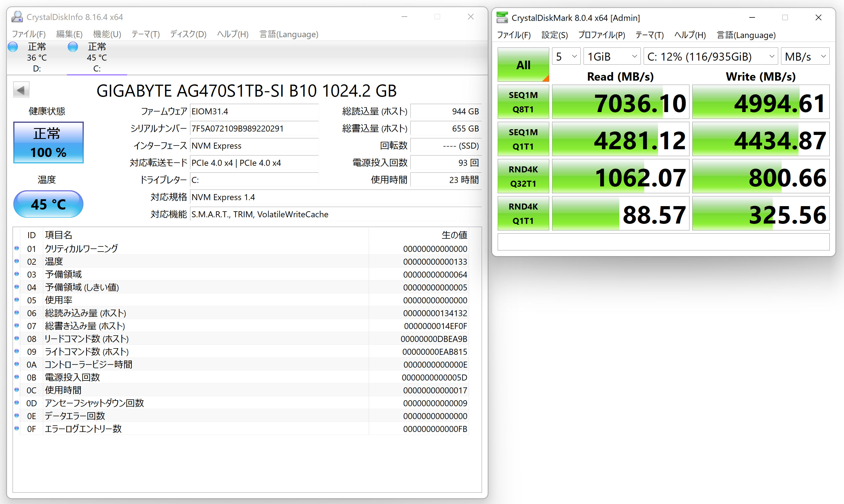Open the プロファイル(P) menu in CrystalDiskMark
Image resolution: width=844 pixels, height=504 pixels.
[601, 35]
